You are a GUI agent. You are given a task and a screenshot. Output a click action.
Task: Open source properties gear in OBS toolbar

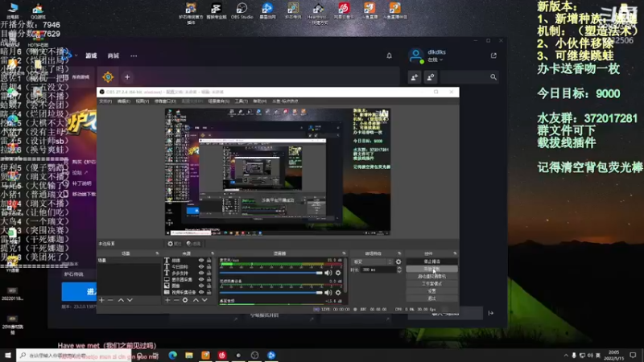pyautogui.click(x=174, y=244)
